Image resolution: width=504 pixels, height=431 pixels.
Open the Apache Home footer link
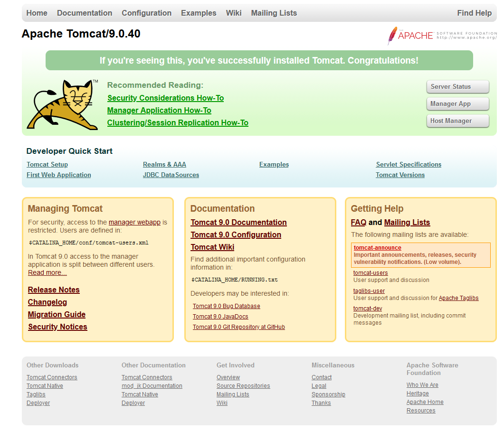point(425,402)
